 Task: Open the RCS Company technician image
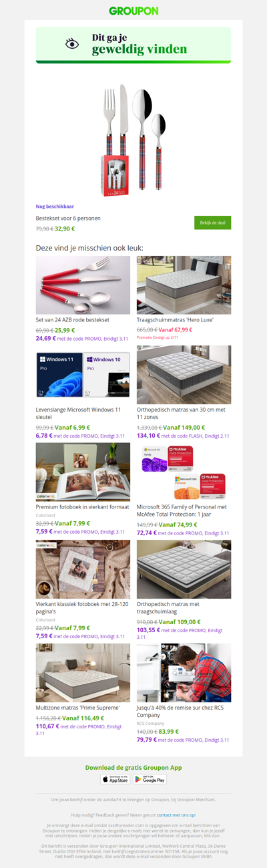pyautogui.click(x=184, y=673)
